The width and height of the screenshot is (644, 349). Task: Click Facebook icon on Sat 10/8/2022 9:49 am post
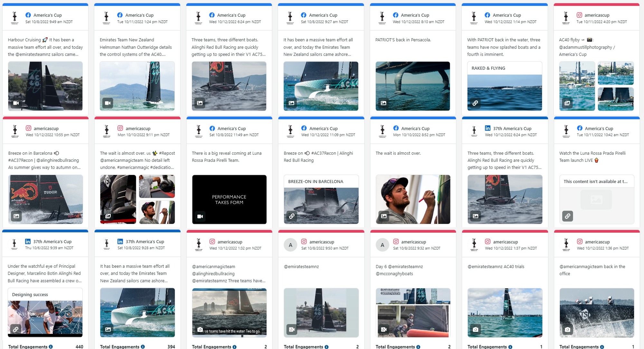[28, 15]
